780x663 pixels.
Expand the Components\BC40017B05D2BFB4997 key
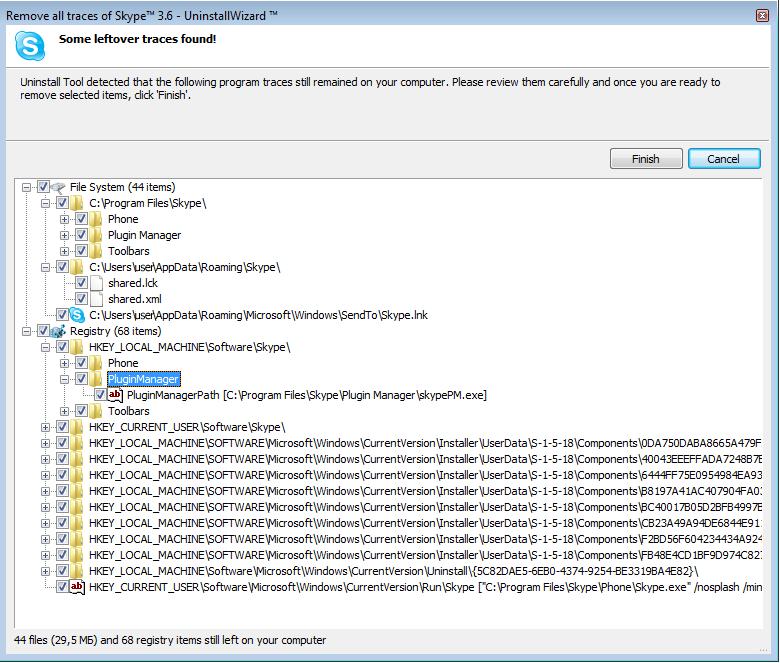[45, 507]
